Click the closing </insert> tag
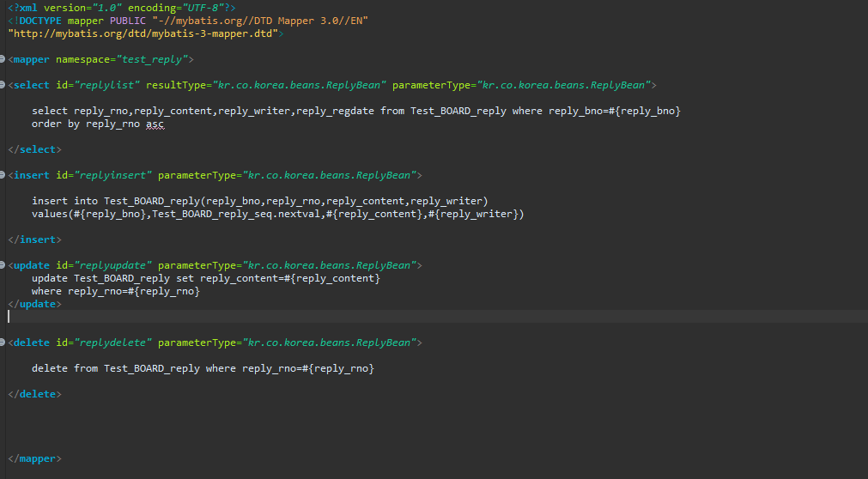This screenshot has height=479, width=868. point(35,240)
